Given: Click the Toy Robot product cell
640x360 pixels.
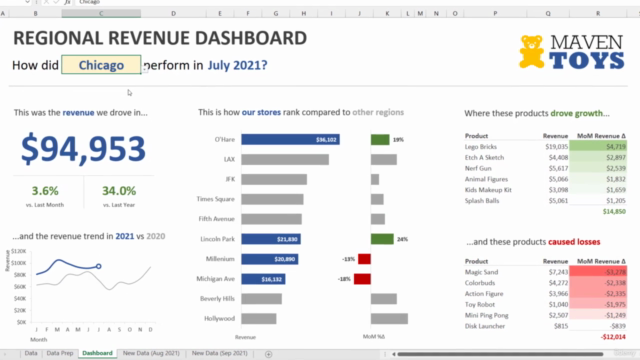Looking at the screenshot, I should pyautogui.click(x=480, y=304).
